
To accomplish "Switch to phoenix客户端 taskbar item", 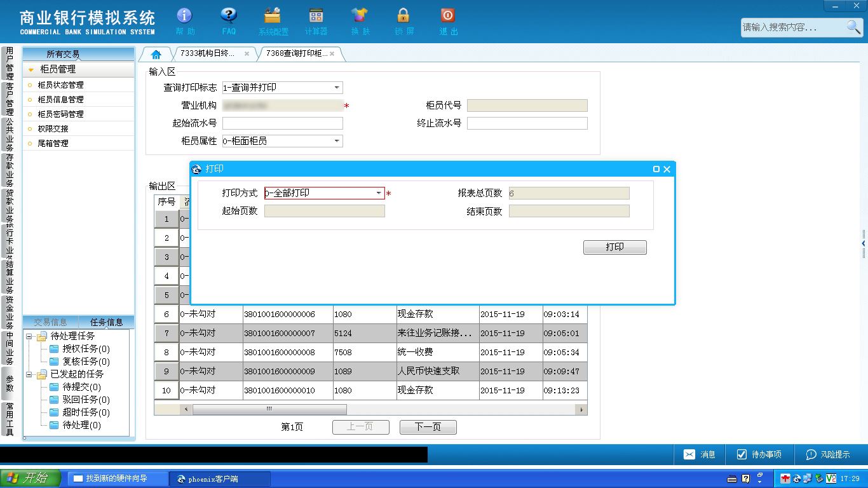I will click(x=220, y=478).
